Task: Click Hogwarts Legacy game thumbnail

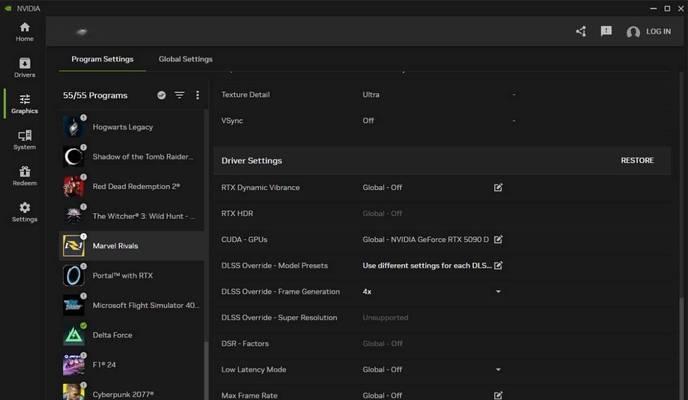Action: (x=74, y=127)
